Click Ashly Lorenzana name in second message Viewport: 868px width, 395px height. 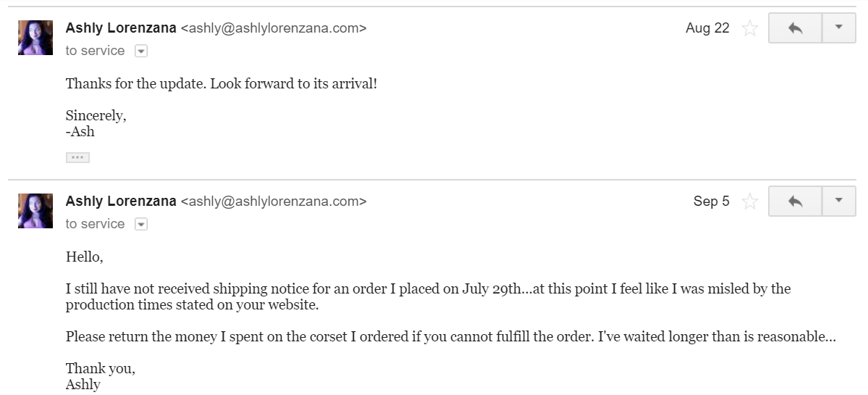121,201
